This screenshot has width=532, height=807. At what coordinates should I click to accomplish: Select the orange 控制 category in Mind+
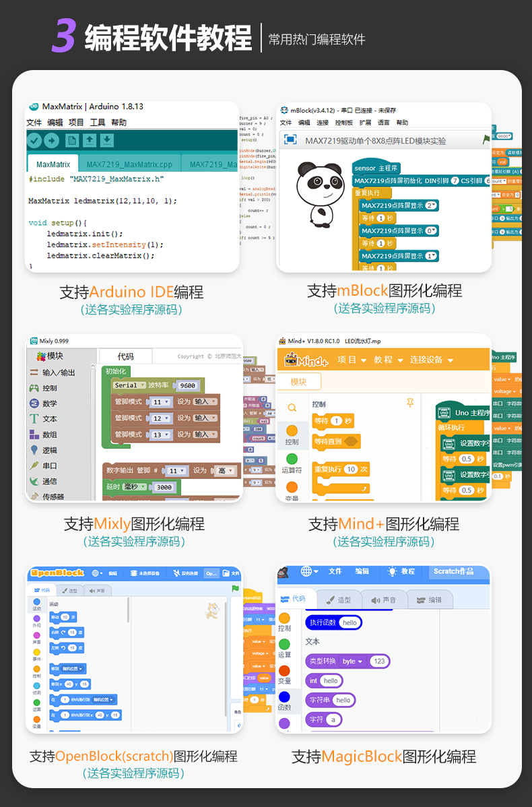pos(292,435)
